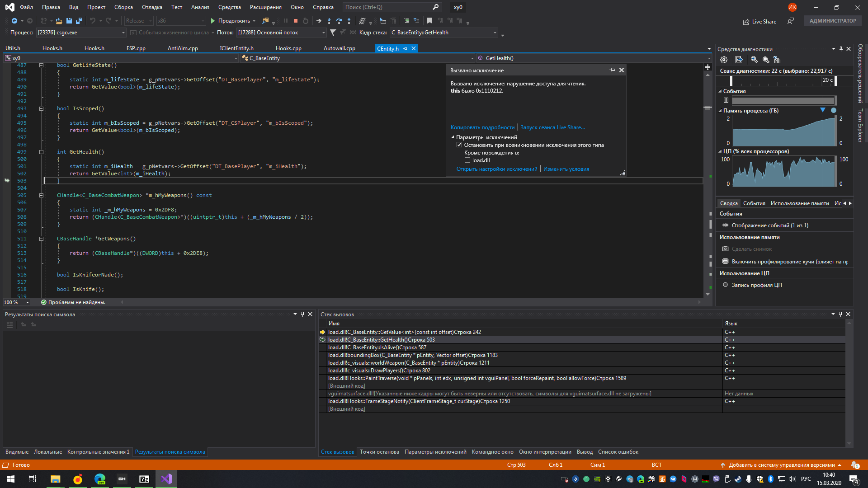Click the Restart debugging icon
This screenshot has height=488, width=868.
point(306,21)
